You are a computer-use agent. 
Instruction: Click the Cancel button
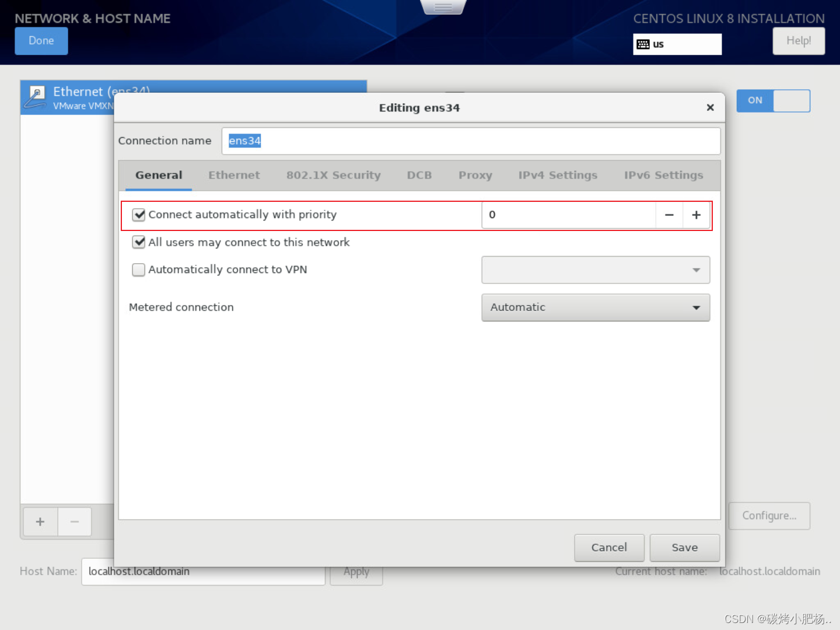[609, 548]
